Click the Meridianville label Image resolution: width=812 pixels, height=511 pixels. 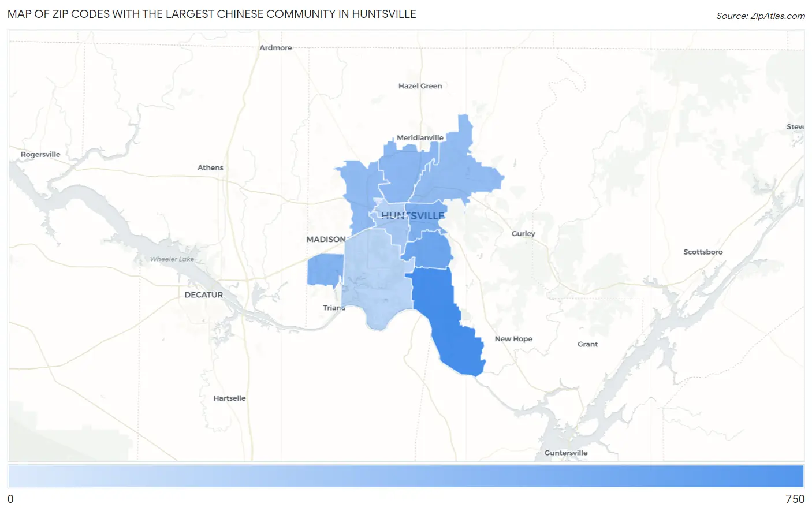420,137
